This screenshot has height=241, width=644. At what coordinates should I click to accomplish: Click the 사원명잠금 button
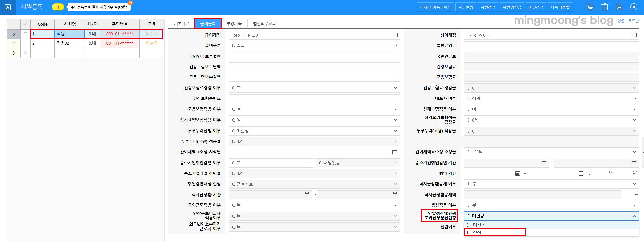512,7
